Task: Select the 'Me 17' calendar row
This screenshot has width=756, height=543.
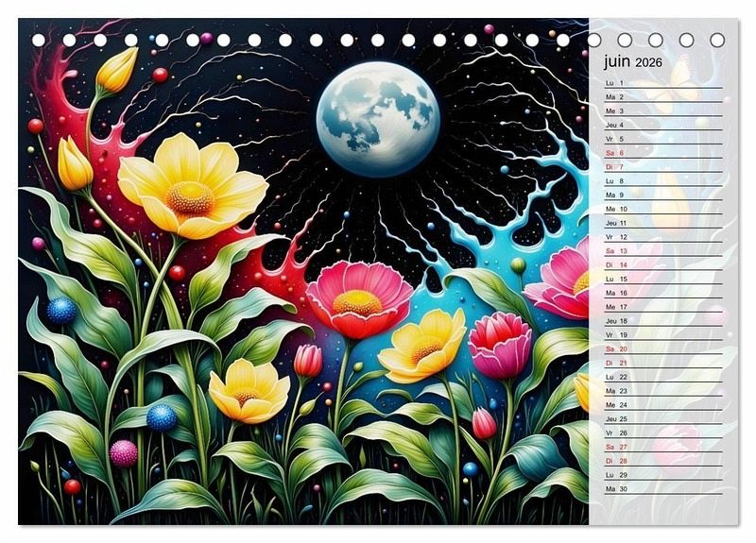Action: tap(664, 306)
